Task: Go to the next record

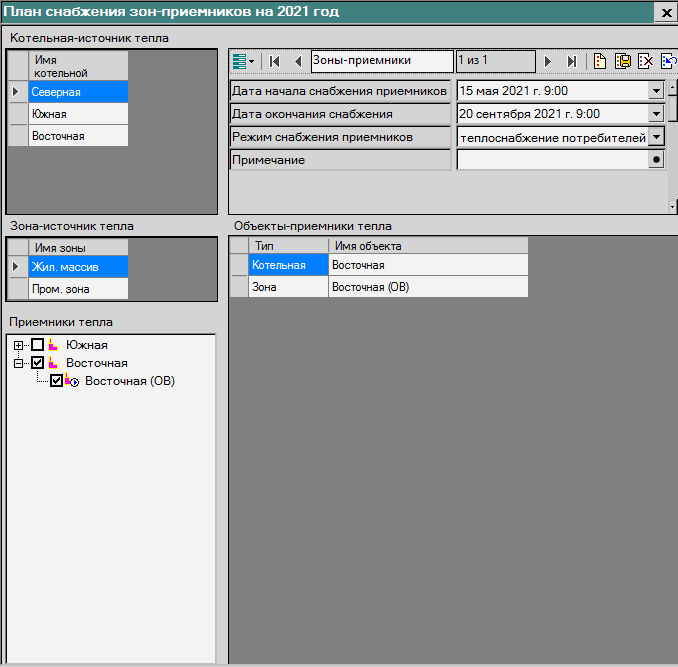Action: 548,61
